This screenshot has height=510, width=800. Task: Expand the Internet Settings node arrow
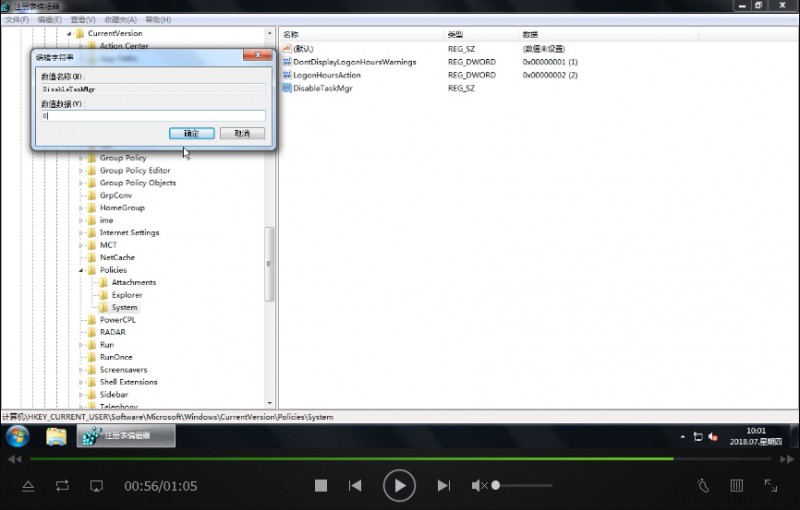tap(81, 233)
